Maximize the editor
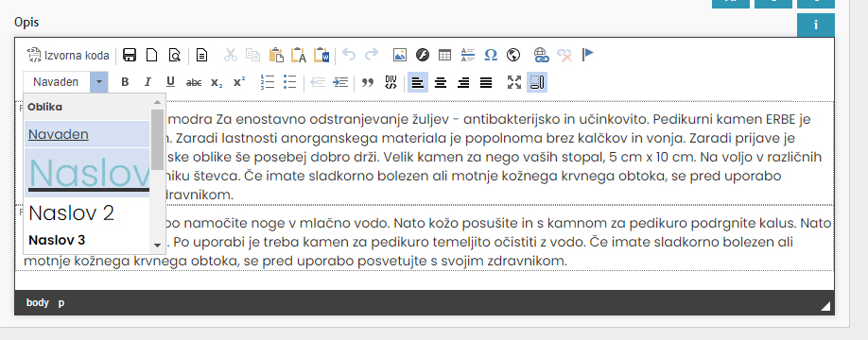Image resolution: width=868 pixels, height=340 pixels. (514, 82)
